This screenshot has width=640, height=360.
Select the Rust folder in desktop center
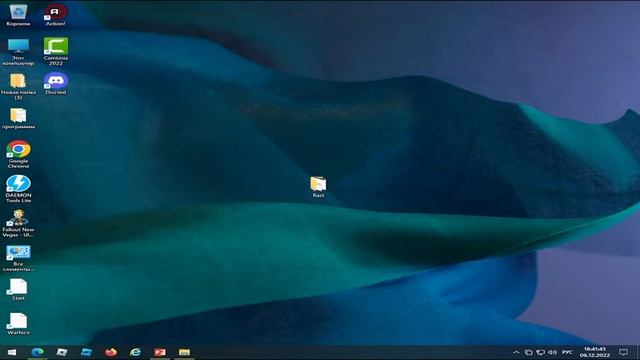click(318, 187)
